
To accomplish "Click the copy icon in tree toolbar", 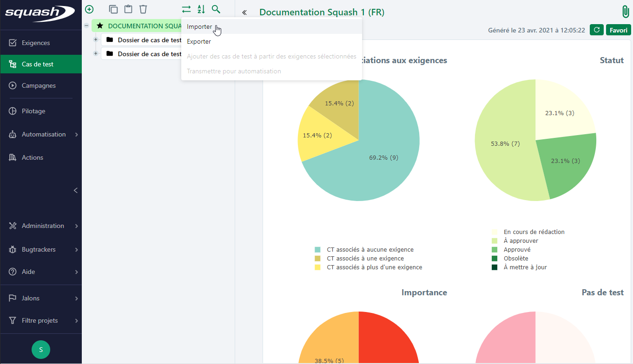I will click(113, 9).
